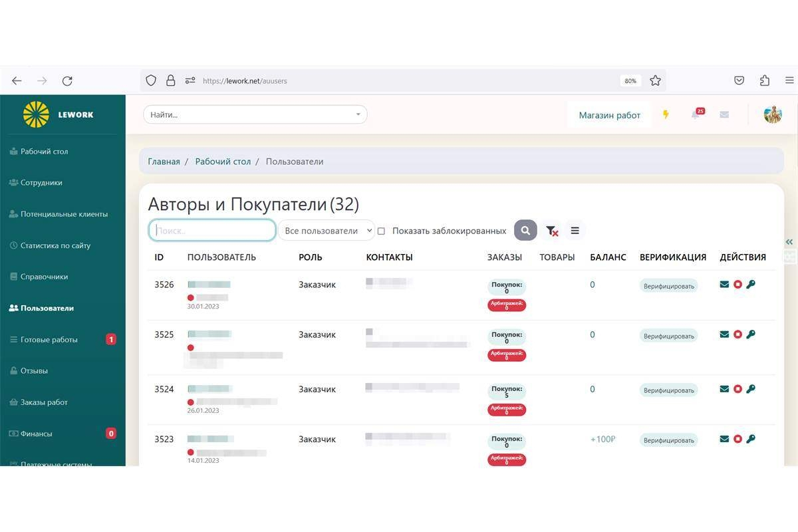
Task: Verify user 3525 with Верифицировать
Action: click(x=669, y=336)
